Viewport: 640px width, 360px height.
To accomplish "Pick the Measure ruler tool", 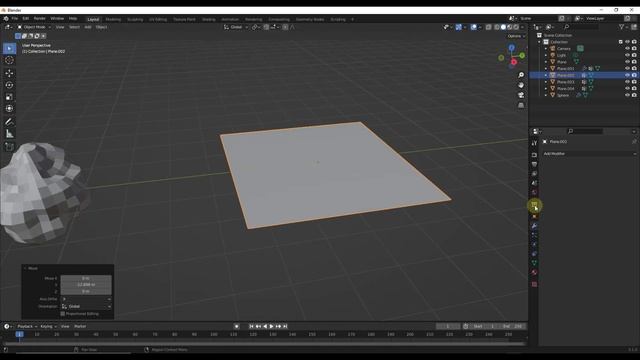I will [x=9, y=134].
